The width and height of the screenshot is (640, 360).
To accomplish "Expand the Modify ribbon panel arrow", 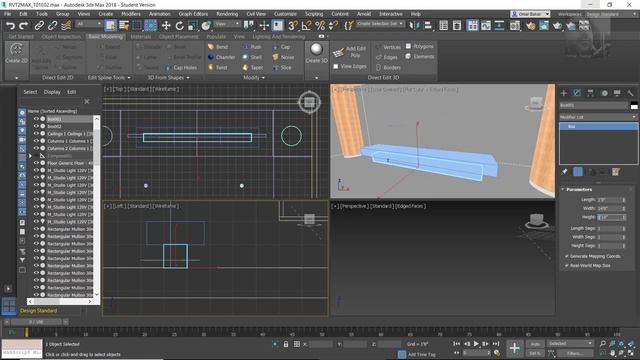I will tap(263, 78).
